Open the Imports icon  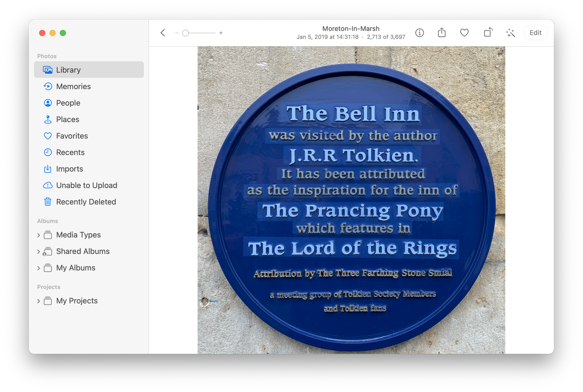pos(48,169)
